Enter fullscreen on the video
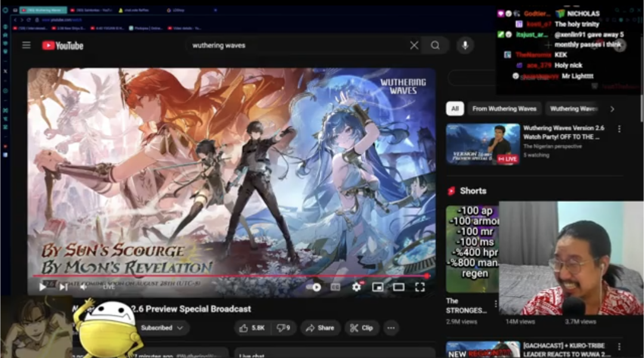The width and height of the screenshot is (644, 358). 420,287
